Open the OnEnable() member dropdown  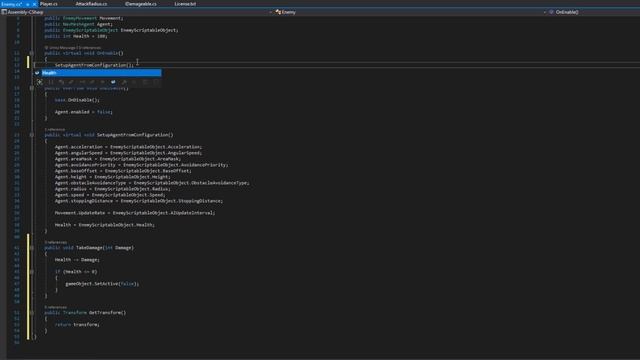coord(594,12)
